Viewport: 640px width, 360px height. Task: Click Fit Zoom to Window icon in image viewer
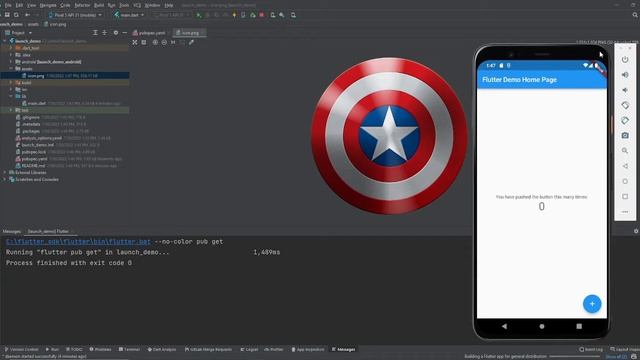[x=182, y=42]
